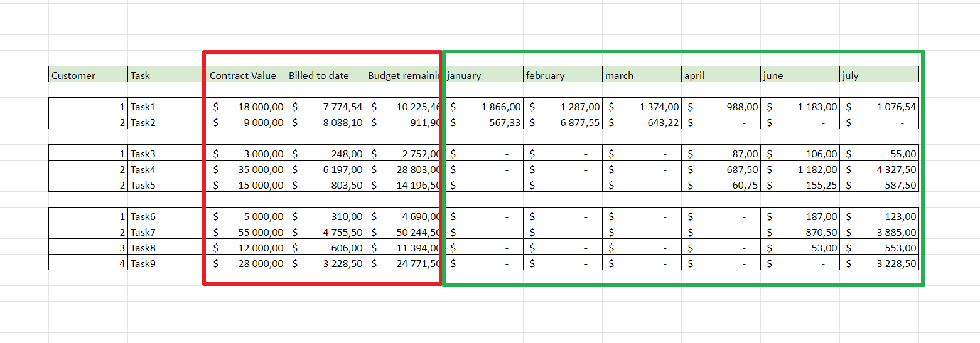This screenshot has height=343, width=980.
Task: Select the empty april cell in Task2 row
Action: point(721,122)
